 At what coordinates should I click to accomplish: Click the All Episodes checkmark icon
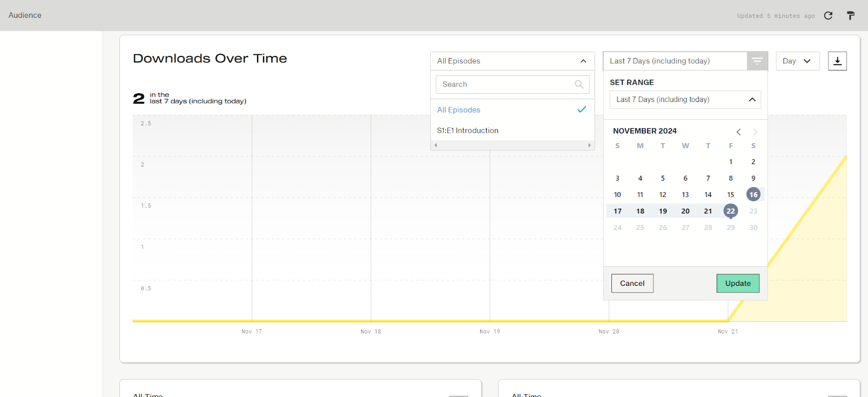[x=582, y=110]
